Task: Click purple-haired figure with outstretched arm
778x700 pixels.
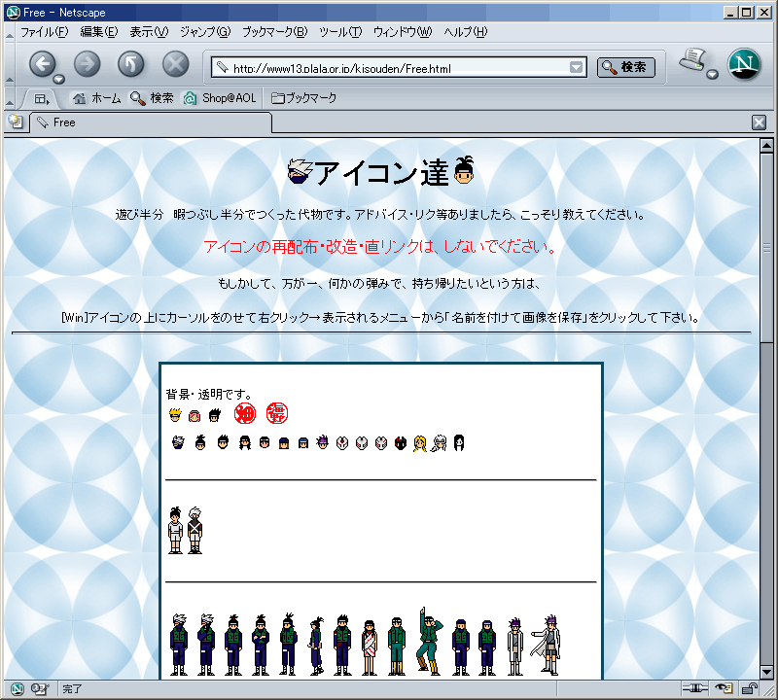Action: [547, 645]
